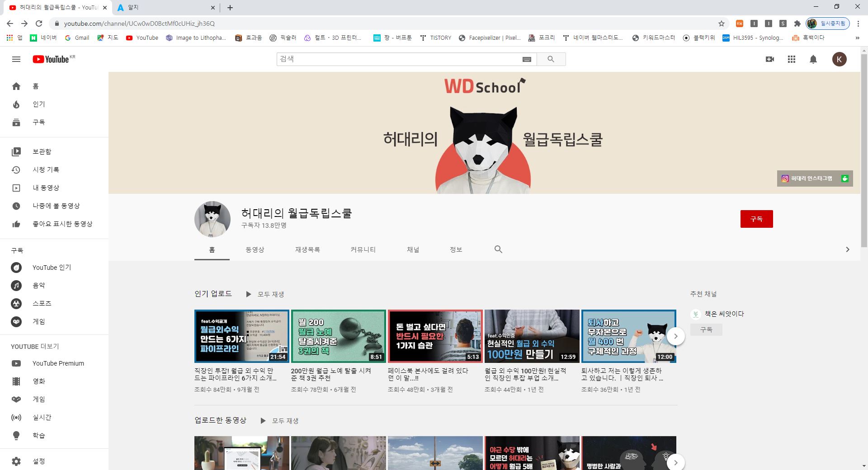The image size is (868, 470).
Task: Select the 정보 channel tab
Action: (456, 249)
